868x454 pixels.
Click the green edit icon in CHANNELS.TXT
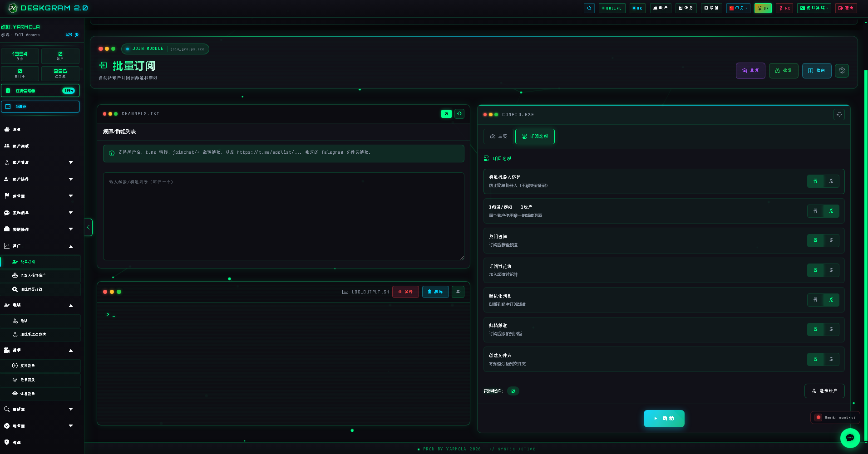446,114
